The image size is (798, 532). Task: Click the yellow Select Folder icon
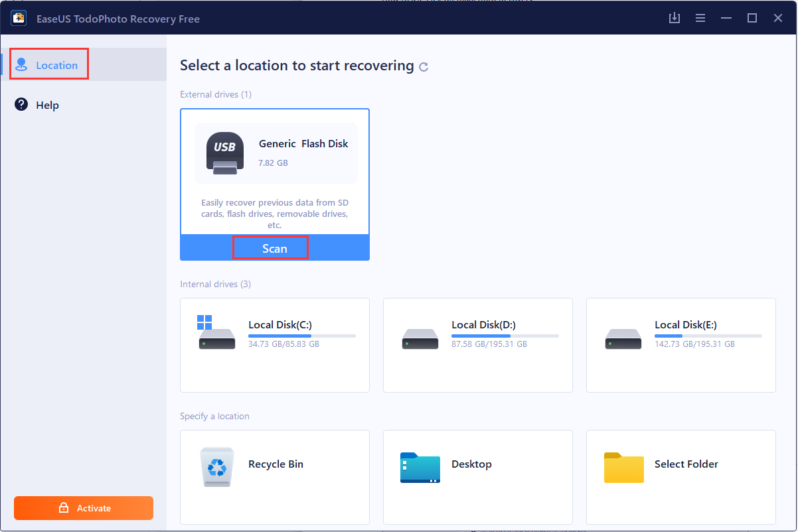(x=623, y=468)
